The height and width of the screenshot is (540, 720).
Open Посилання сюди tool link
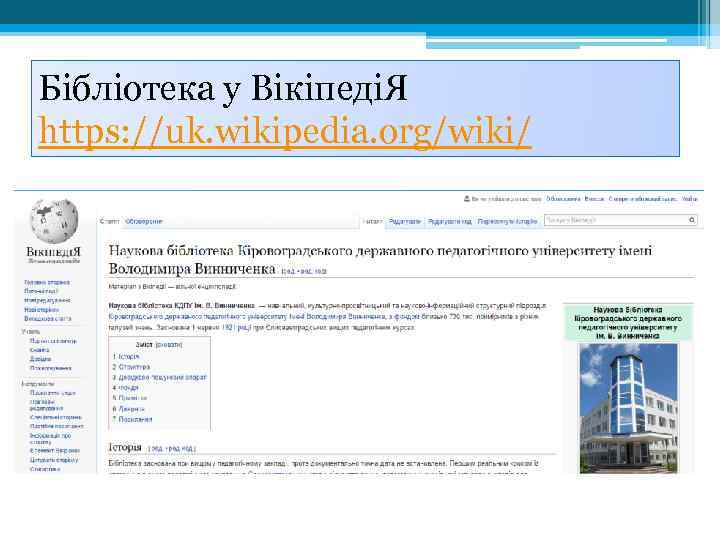coord(53,393)
